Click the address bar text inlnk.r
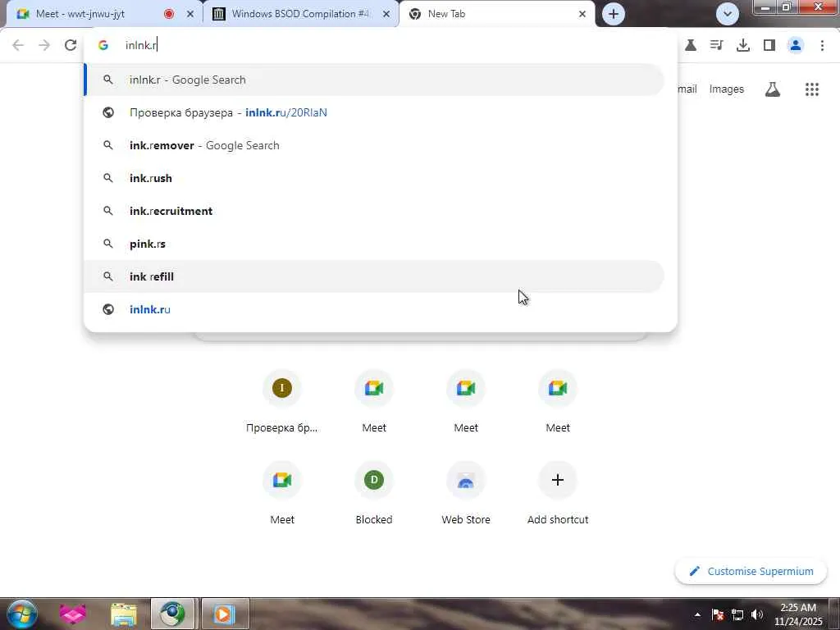 (x=141, y=45)
